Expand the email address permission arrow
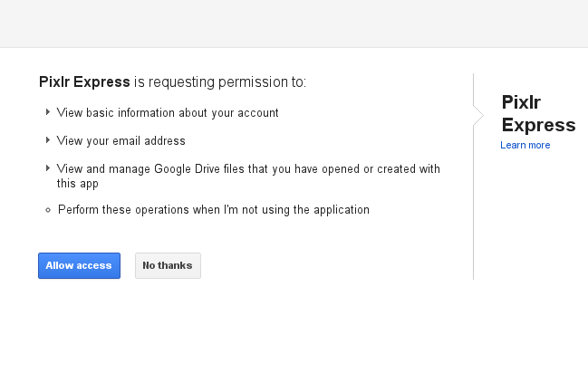This screenshot has width=588, height=392. click(x=48, y=140)
